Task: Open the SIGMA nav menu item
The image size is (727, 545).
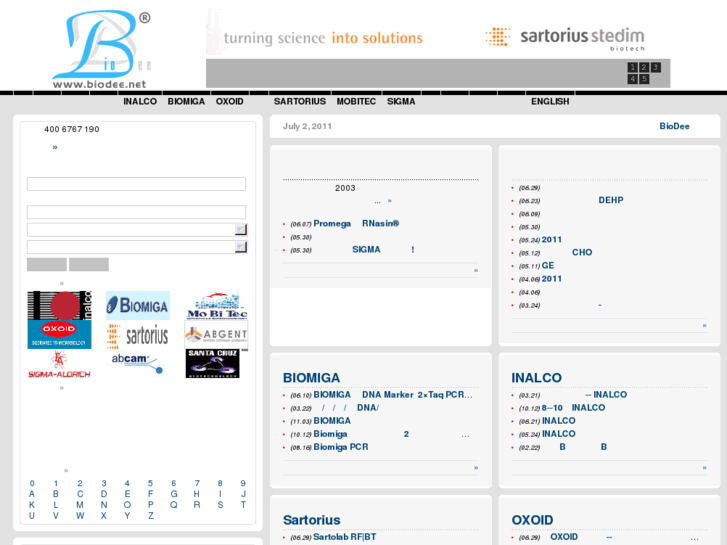Action: (401, 102)
